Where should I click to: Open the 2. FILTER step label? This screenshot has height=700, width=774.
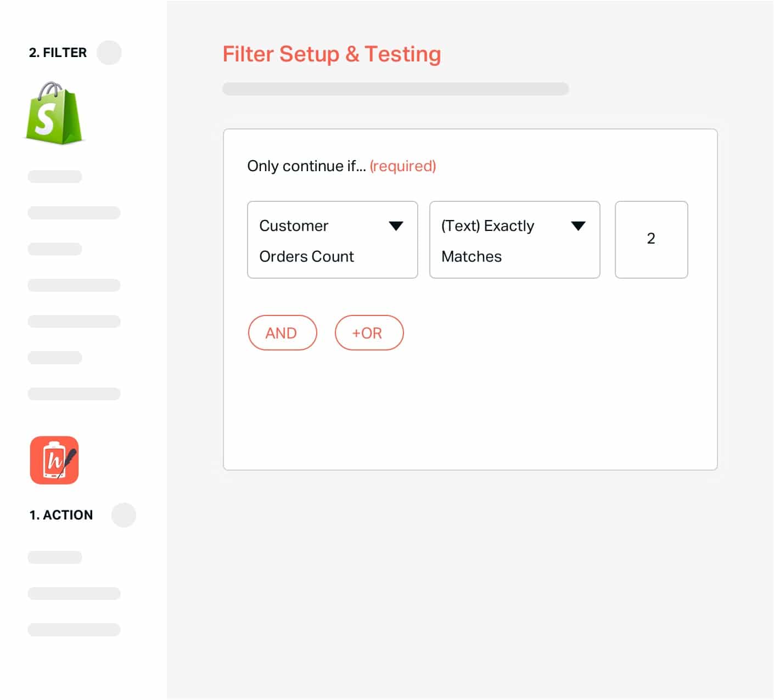[x=58, y=53]
